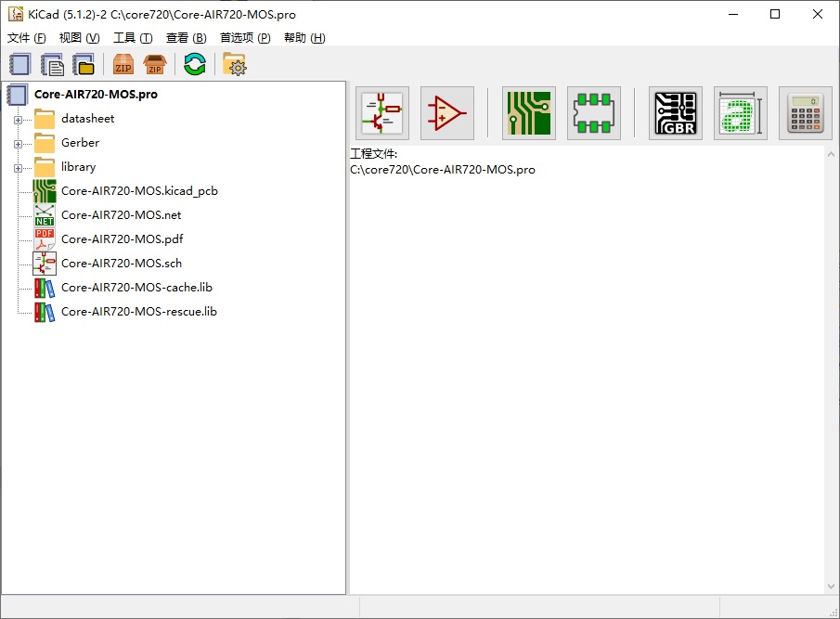The image size is (840, 619).
Task: Open the 文件 (F) menu
Action: pyautogui.click(x=27, y=37)
